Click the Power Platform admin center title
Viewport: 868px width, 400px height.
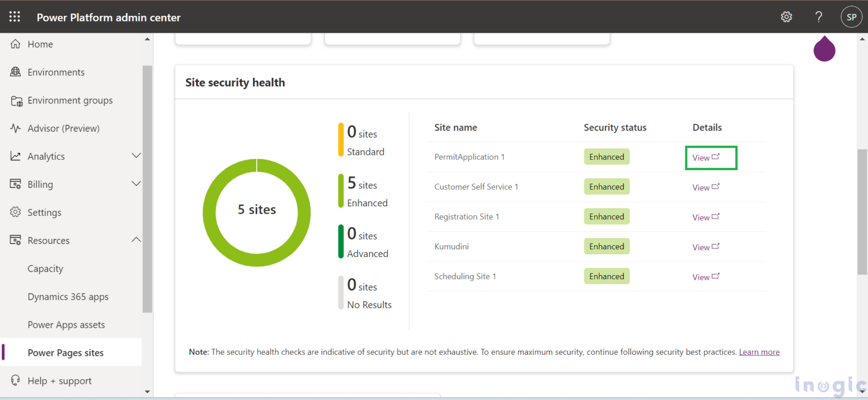click(x=108, y=18)
